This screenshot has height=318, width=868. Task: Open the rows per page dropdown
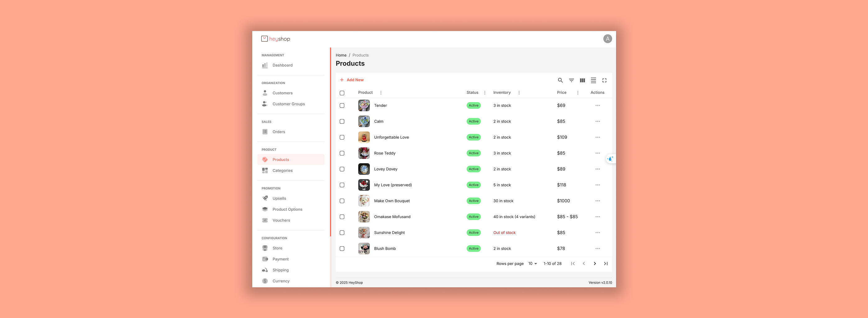click(x=532, y=264)
